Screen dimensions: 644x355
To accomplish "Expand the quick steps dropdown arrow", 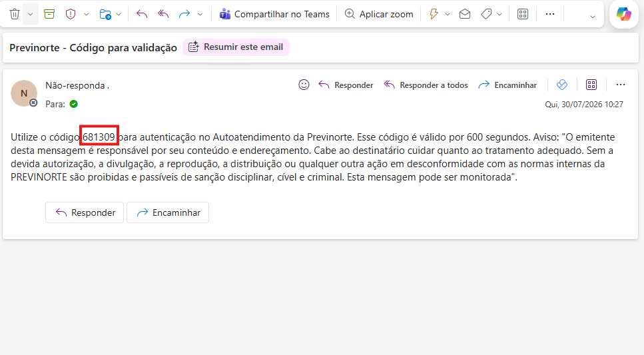I will click(448, 15).
